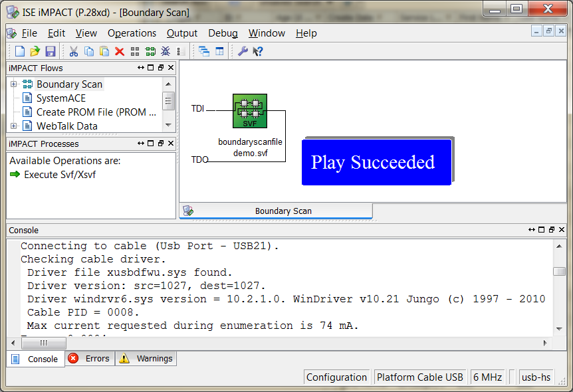The image size is (573, 392).
Task: Open the Operations menu
Action: 132,33
